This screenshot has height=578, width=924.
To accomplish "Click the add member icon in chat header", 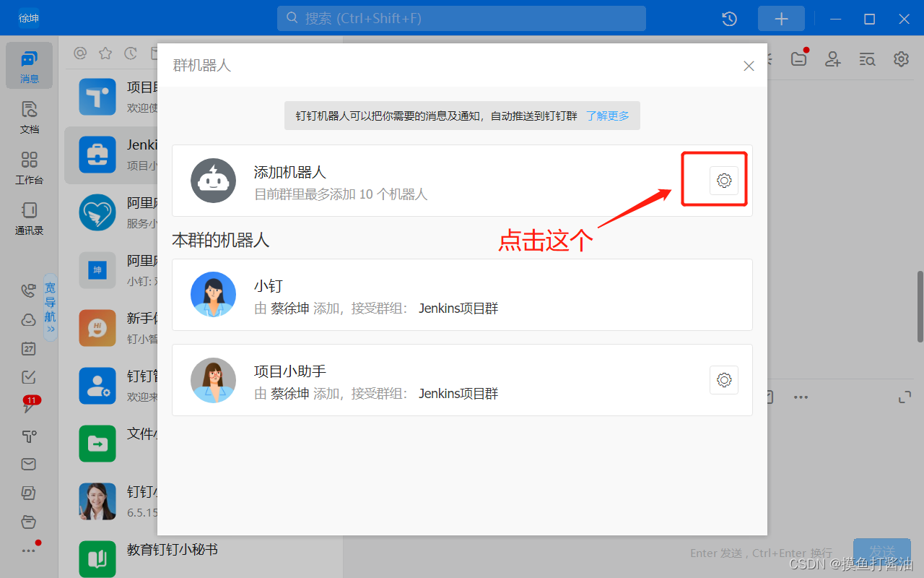I will 834,59.
